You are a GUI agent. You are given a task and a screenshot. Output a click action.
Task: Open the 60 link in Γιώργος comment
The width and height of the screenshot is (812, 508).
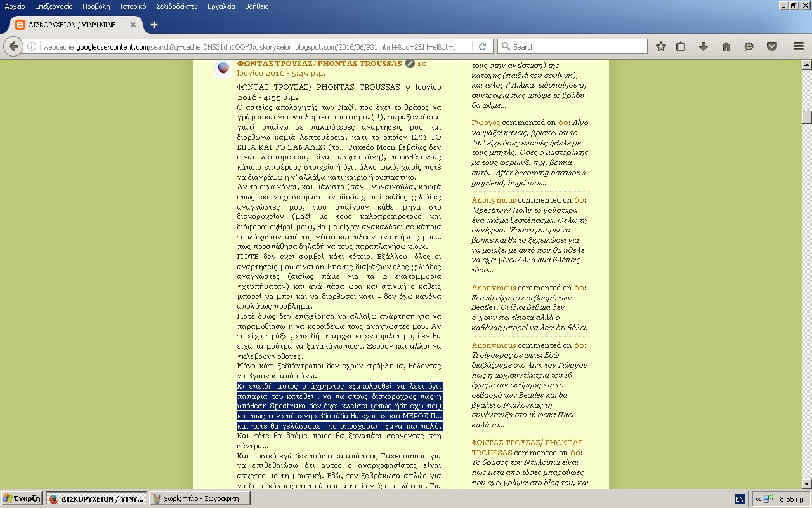coord(563,123)
